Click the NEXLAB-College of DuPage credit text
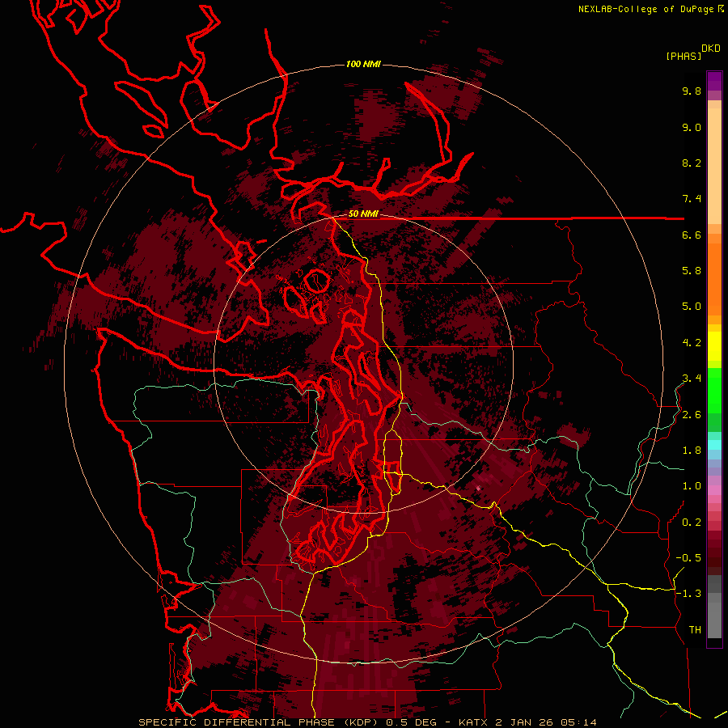728x728 pixels. click(x=648, y=9)
